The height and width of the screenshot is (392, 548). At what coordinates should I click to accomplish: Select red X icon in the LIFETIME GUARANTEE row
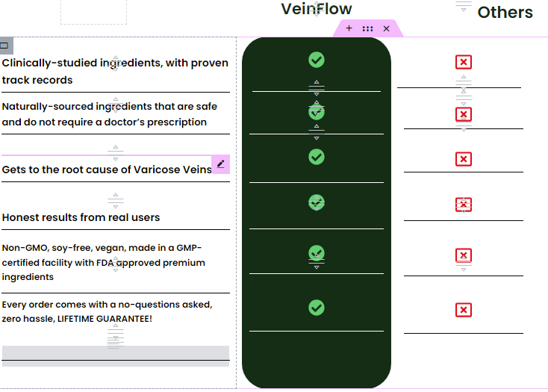(x=464, y=310)
